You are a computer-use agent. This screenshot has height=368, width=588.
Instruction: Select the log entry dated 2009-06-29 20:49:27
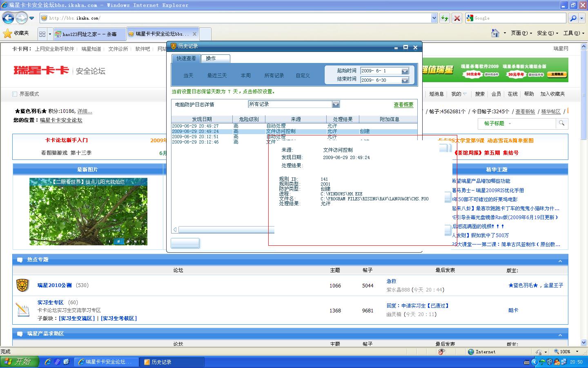coord(294,126)
